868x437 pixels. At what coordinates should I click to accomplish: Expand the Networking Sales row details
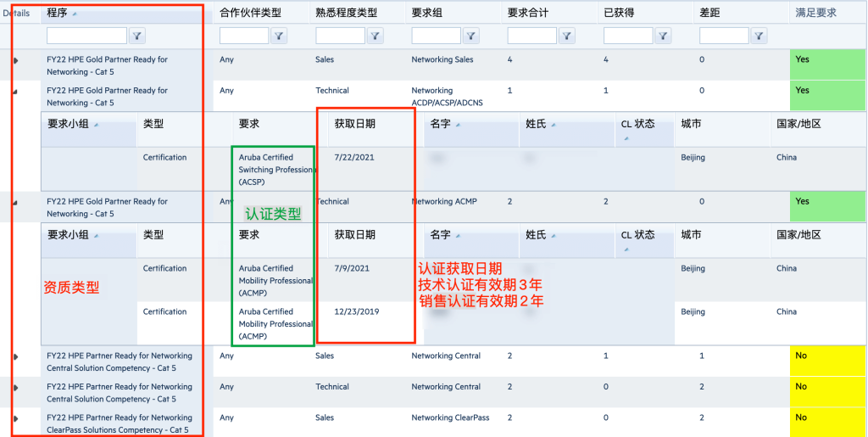pos(15,60)
